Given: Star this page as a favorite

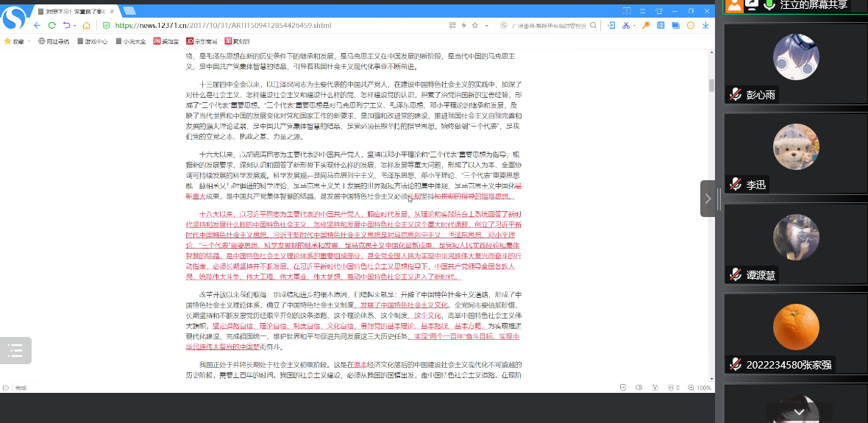Looking at the screenshot, I should (x=474, y=25).
